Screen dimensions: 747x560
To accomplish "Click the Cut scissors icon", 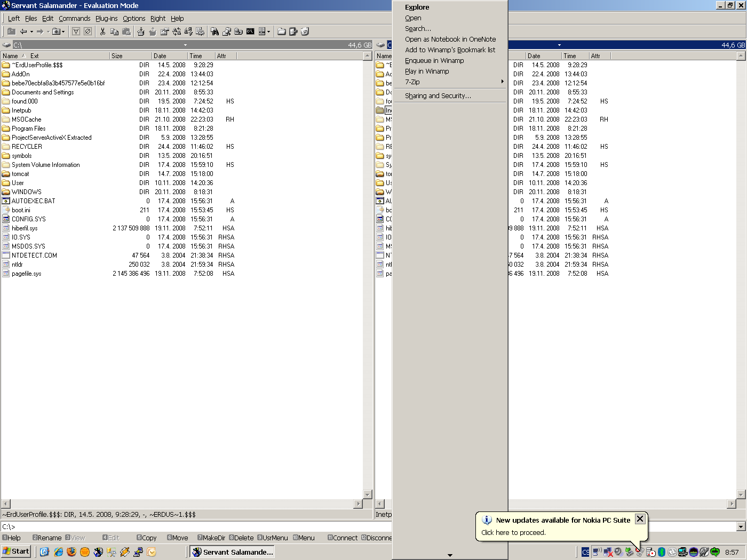I will tap(102, 31).
